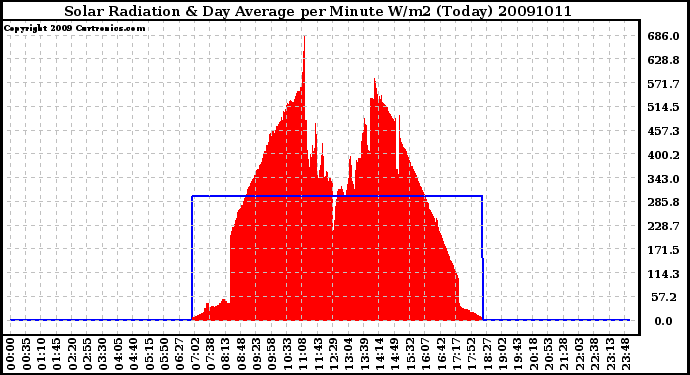Click the 16:42 time label

click(x=441, y=354)
